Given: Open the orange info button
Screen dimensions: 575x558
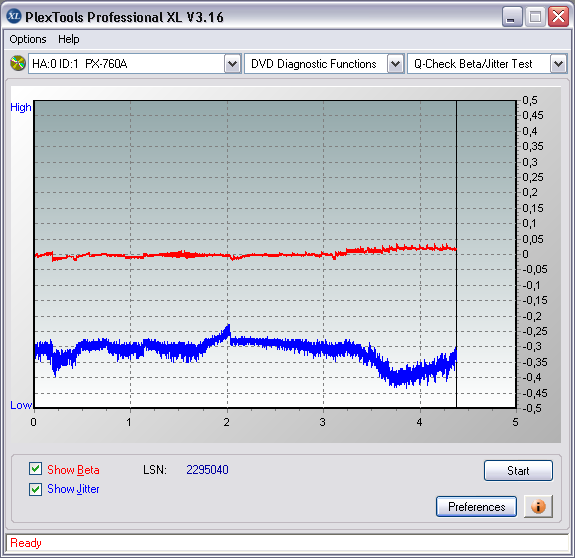Looking at the screenshot, I should [538, 507].
